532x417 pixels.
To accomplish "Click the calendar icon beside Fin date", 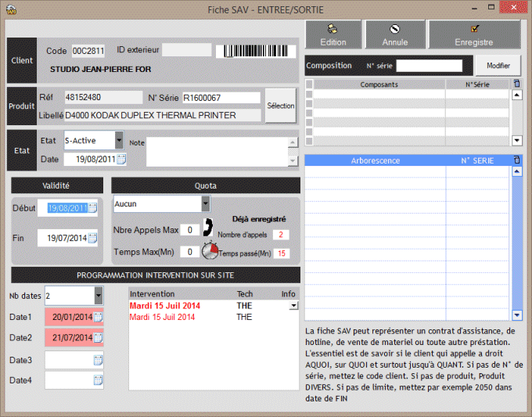I will (x=92, y=238).
